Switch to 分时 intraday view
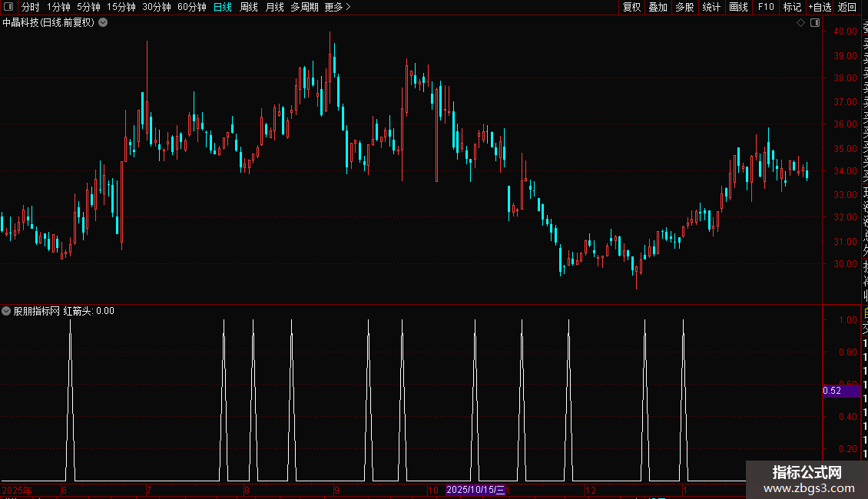The height and width of the screenshot is (499, 868). tap(31, 7)
